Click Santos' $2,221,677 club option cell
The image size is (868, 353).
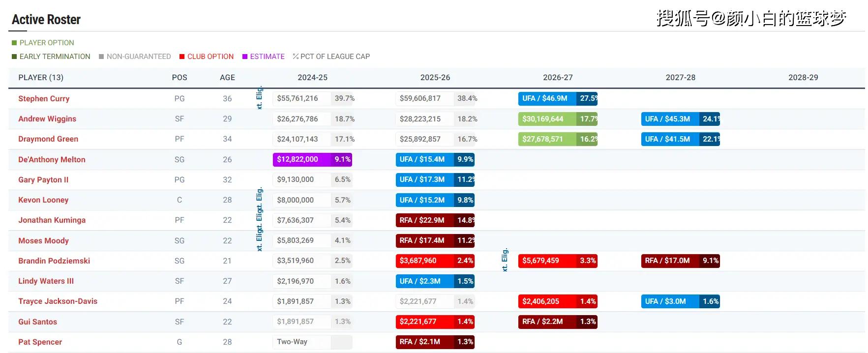tap(435, 322)
